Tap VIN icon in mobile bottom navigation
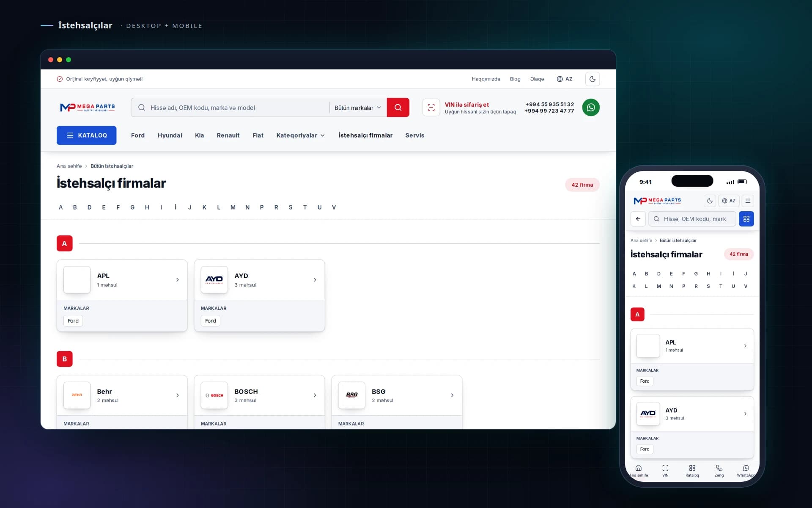This screenshot has width=812, height=508. 665,470
